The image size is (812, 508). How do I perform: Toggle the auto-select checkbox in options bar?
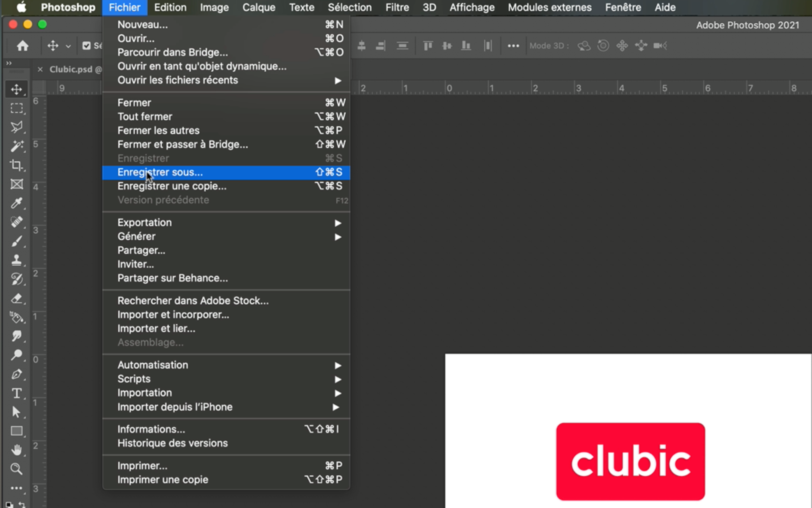coord(86,46)
